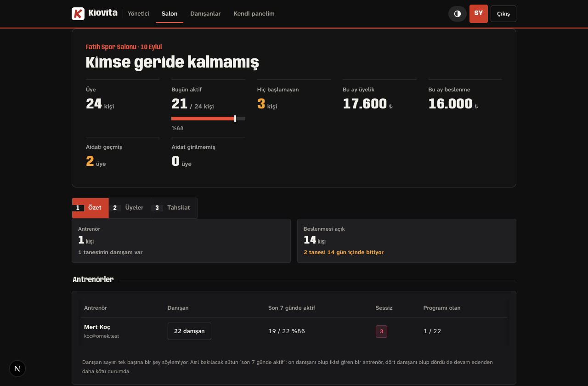Open Kendi panelim in the navbar

[x=254, y=14]
